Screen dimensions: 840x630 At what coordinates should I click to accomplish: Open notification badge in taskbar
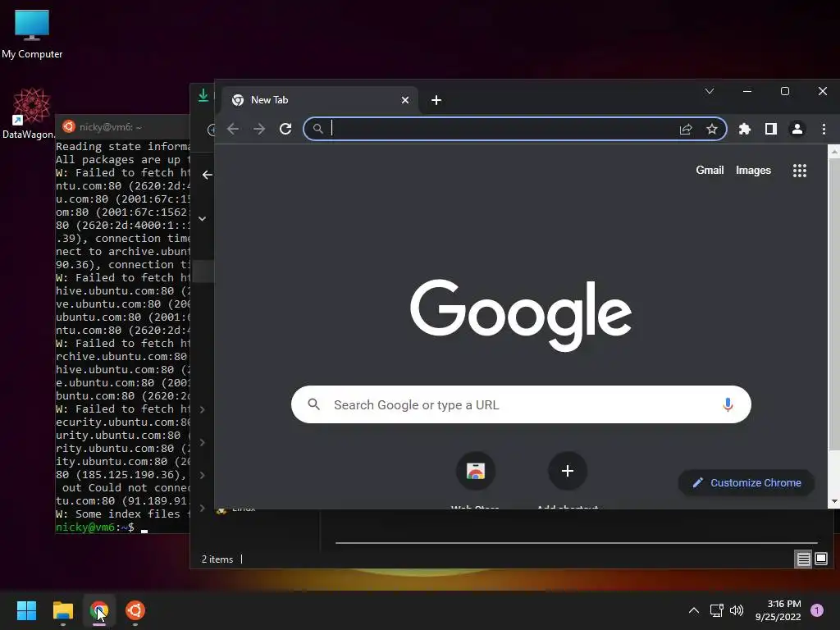(x=817, y=610)
